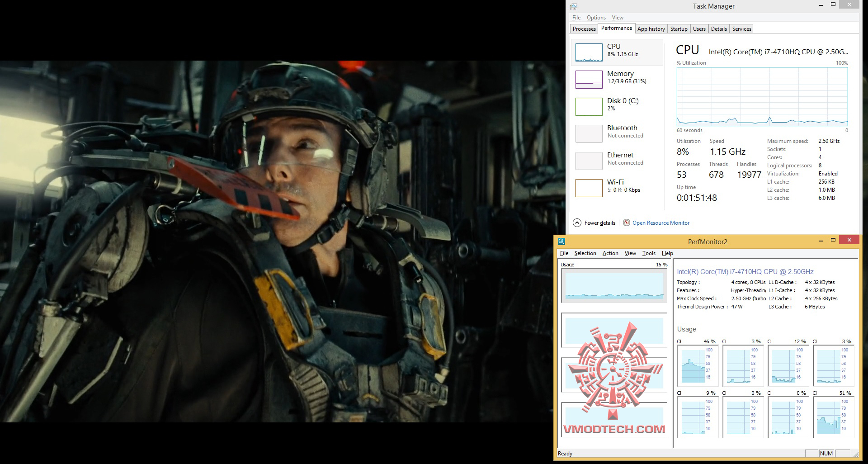
Task: Click the 47 W Thermal Design Power value
Action: point(737,307)
